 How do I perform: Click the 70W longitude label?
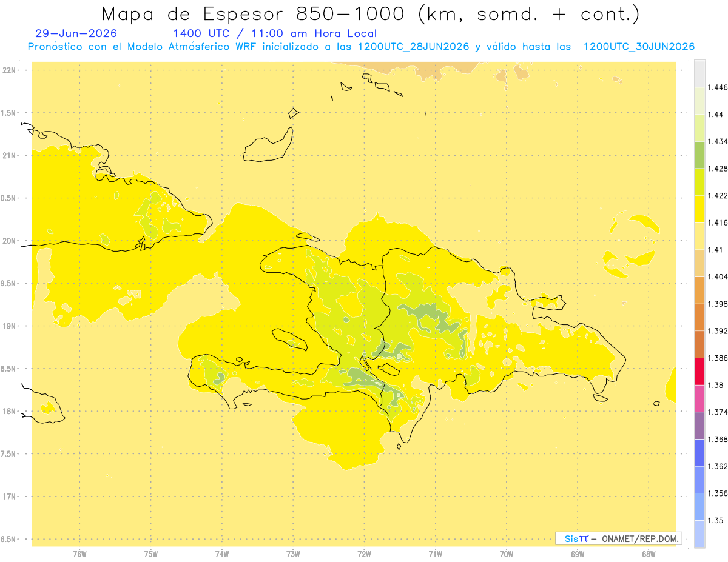[x=507, y=554]
